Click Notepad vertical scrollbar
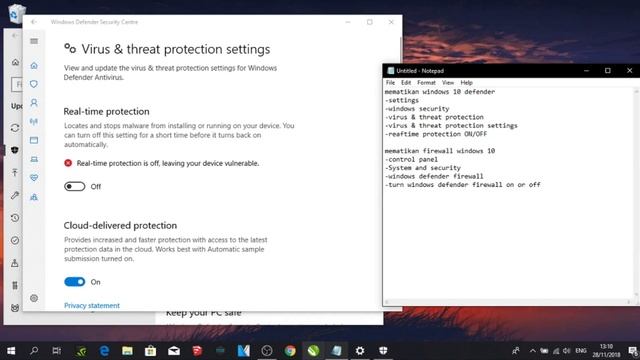Image resolution: width=640 pixels, height=360 pixels. pos(636,193)
